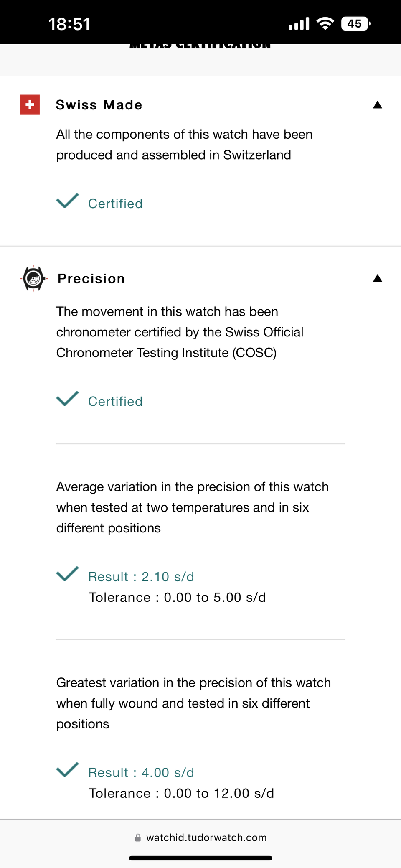
Task: Tap the Precision section heading
Action: 91,279
